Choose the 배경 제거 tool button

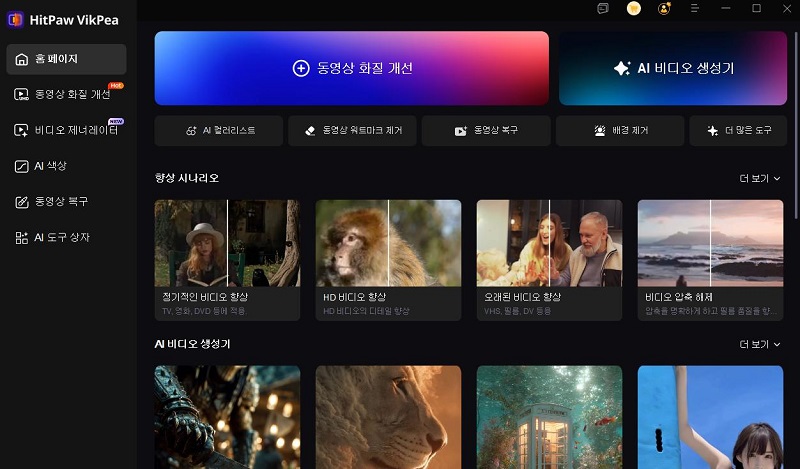pyautogui.click(x=619, y=131)
